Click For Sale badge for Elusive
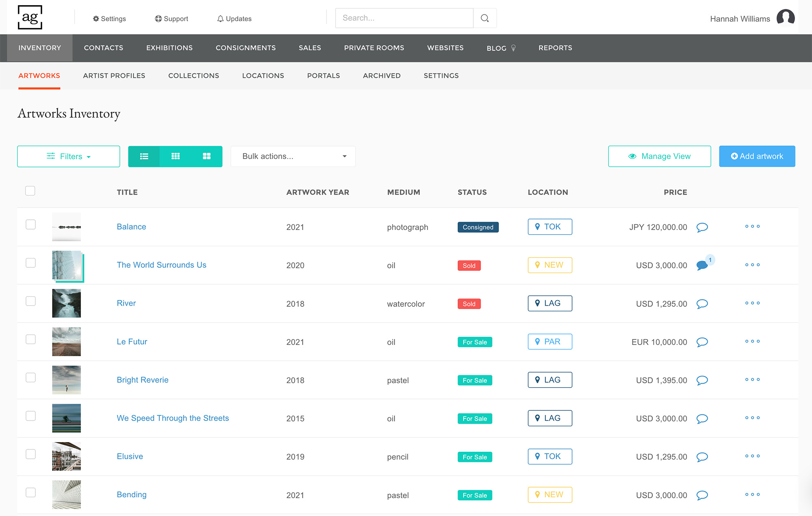The height and width of the screenshot is (516, 812). (x=475, y=457)
